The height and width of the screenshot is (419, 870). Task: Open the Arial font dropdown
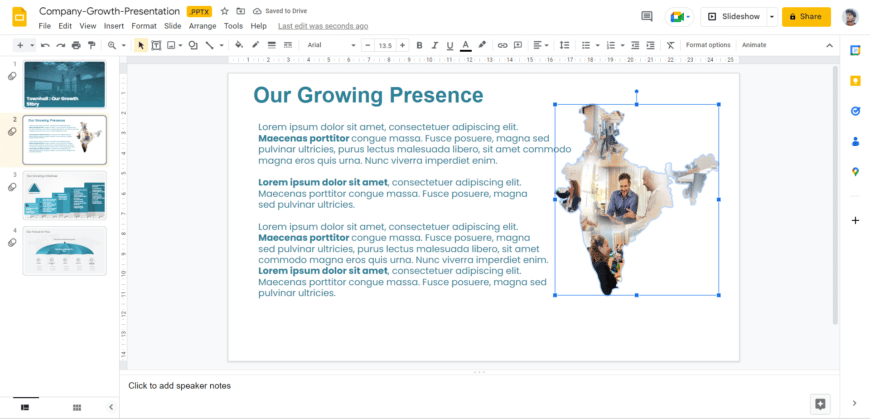point(331,45)
